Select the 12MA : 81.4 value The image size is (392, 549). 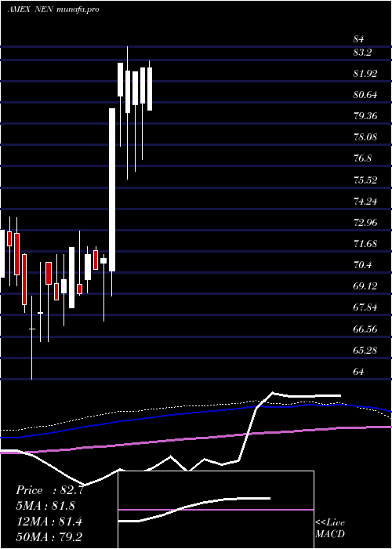49,522
